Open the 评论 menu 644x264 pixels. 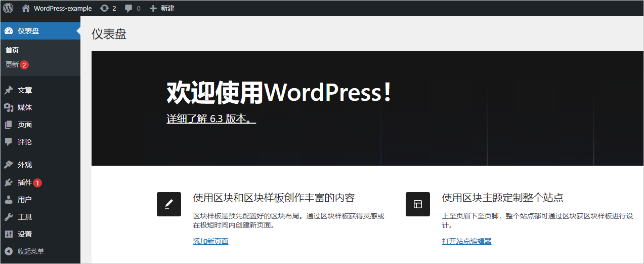click(25, 142)
